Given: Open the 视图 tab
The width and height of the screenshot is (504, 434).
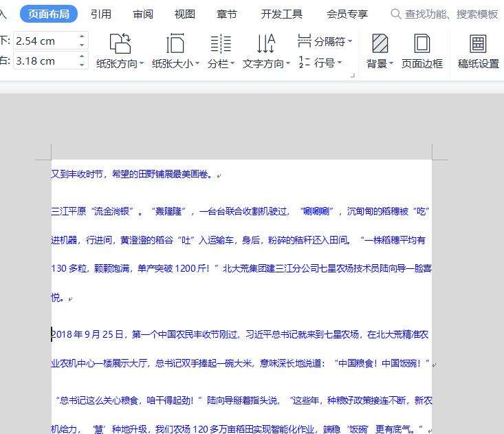Looking at the screenshot, I should coord(184,14).
